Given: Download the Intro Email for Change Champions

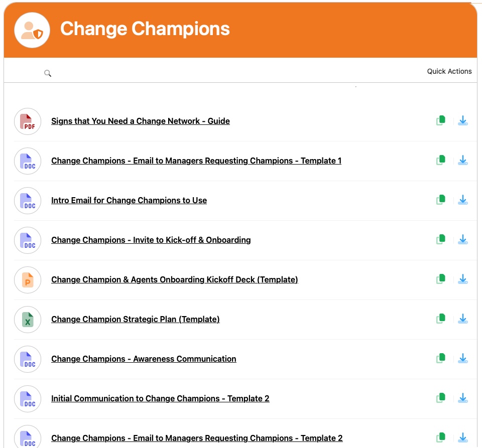Looking at the screenshot, I should coord(463,200).
